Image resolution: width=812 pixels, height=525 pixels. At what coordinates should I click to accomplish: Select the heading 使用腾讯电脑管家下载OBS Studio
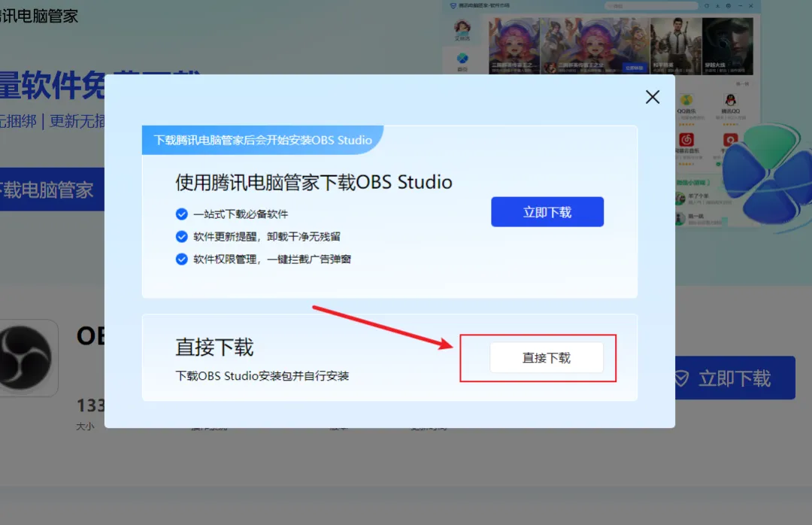pyautogui.click(x=314, y=183)
